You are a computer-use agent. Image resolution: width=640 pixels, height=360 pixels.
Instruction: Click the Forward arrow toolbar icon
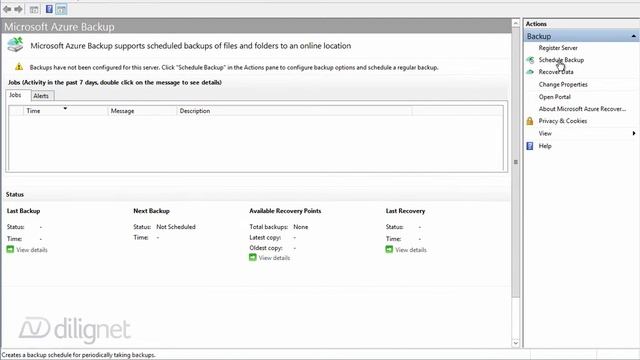[x=18, y=9]
